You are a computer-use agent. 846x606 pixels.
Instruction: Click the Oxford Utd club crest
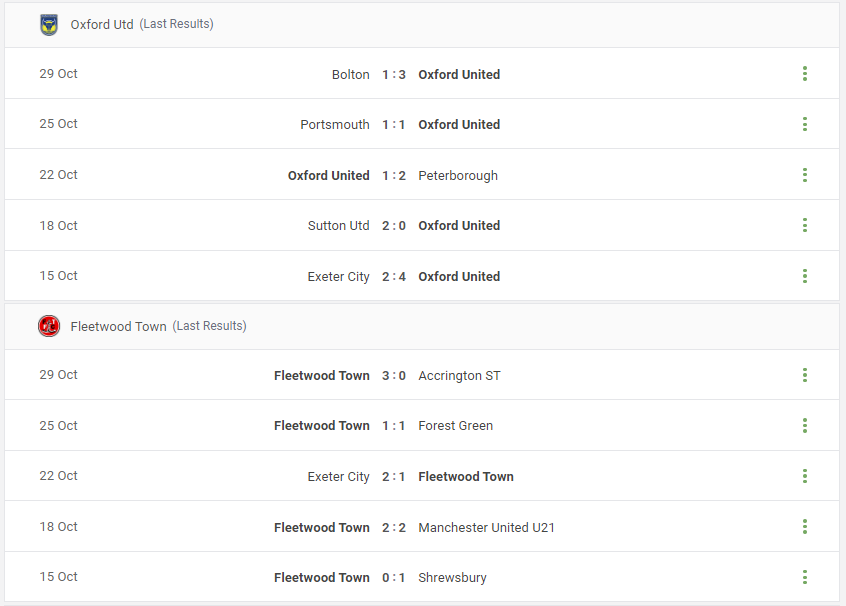[x=49, y=24]
